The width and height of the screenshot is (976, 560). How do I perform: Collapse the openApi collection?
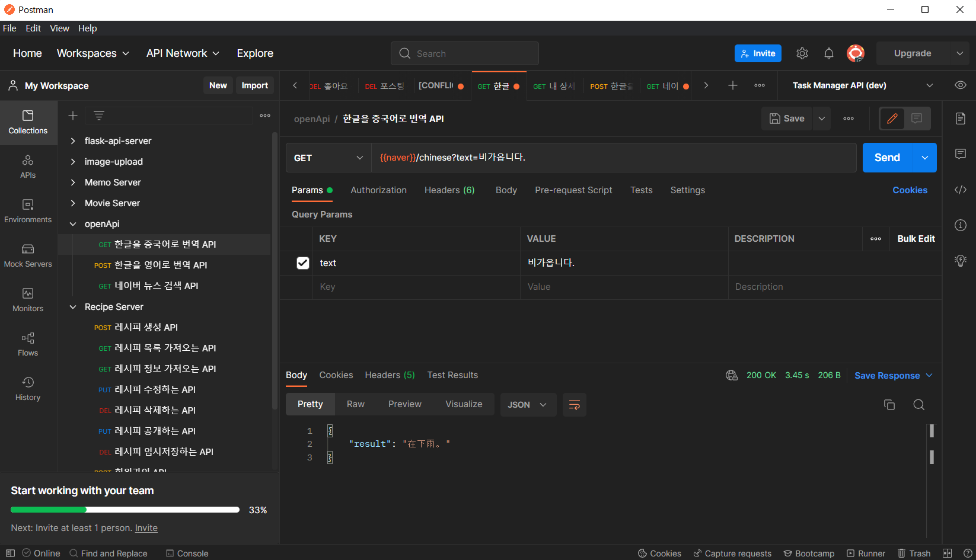click(x=73, y=224)
